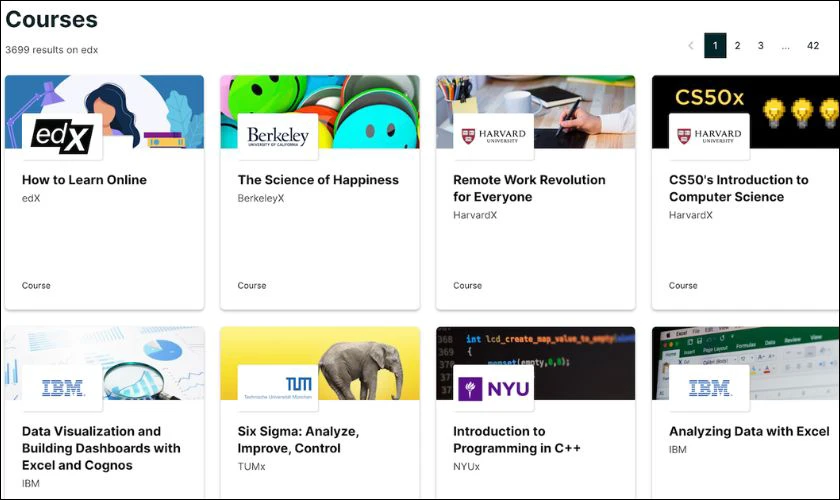Click the edX logo on first course card
The height and width of the screenshot is (500, 840).
62,137
